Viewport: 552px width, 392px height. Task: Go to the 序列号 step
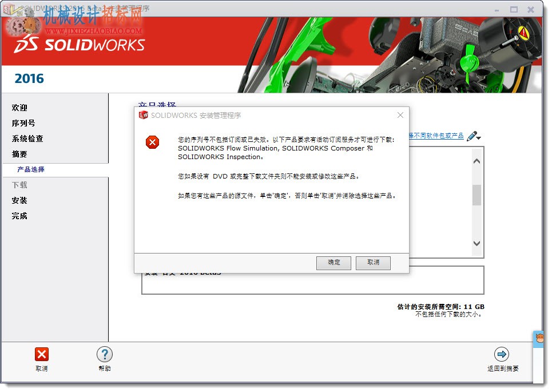pyautogui.click(x=23, y=123)
